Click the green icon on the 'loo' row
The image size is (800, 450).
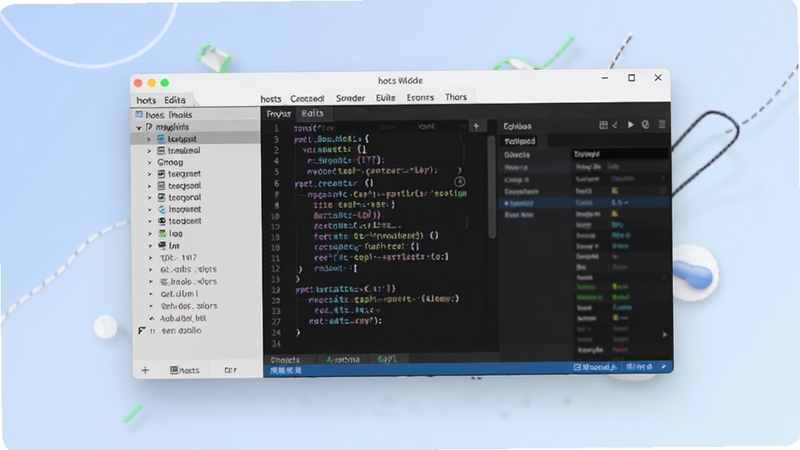pos(162,233)
